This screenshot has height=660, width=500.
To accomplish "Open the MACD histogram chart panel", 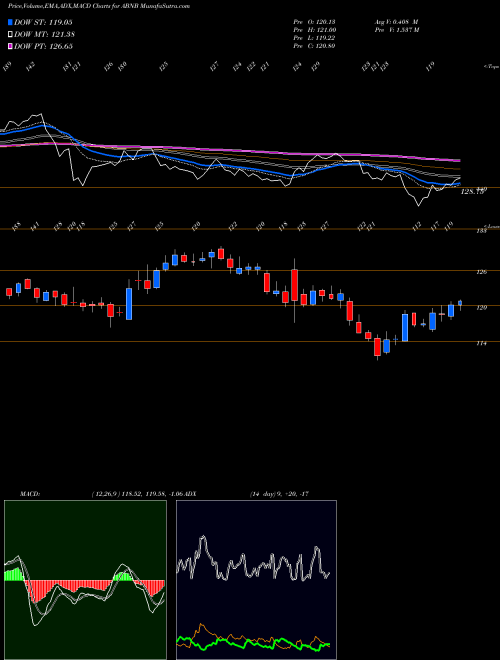I will pos(85,580).
